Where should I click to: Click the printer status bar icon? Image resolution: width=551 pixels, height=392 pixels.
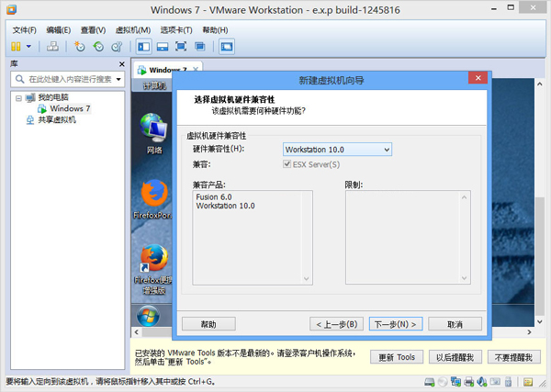tap(469, 382)
